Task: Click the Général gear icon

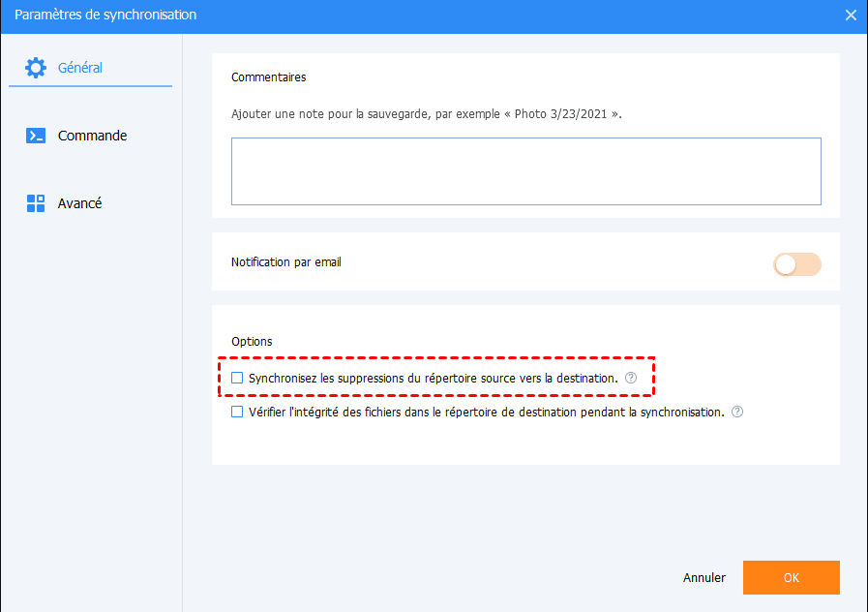Action: click(x=36, y=68)
